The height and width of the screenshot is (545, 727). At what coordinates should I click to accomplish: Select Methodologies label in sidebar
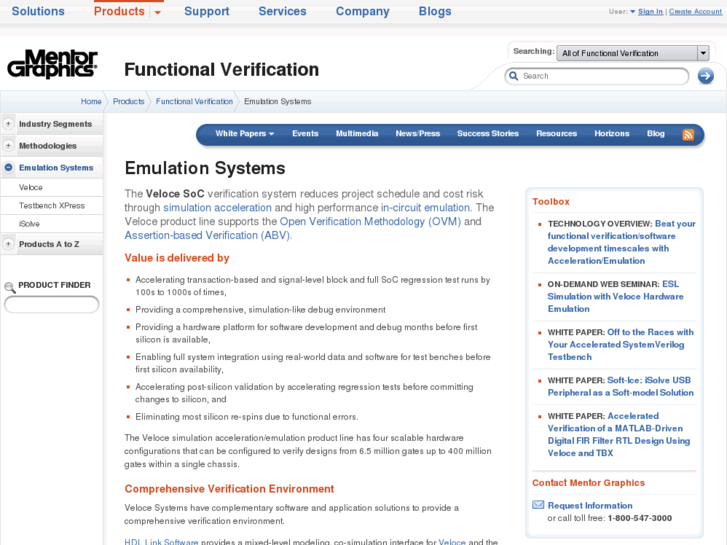47,146
